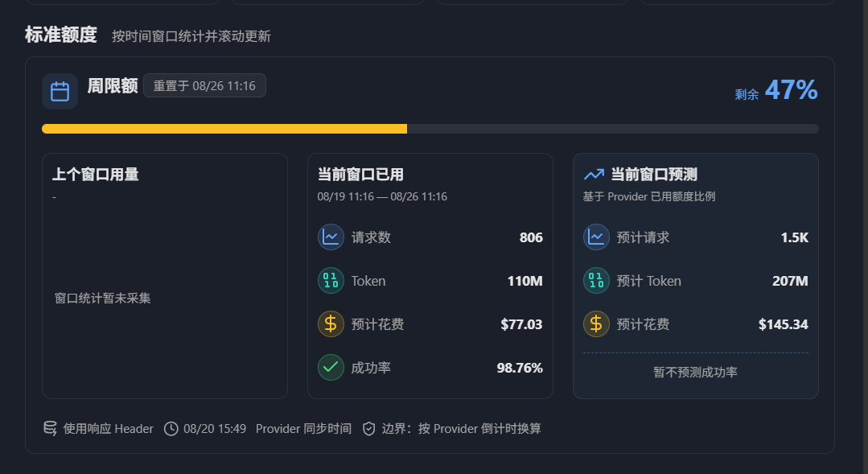This screenshot has width=868, height=474.
Task: Click the binary icon beside 预计 Token
Action: [x=596, y=281]
